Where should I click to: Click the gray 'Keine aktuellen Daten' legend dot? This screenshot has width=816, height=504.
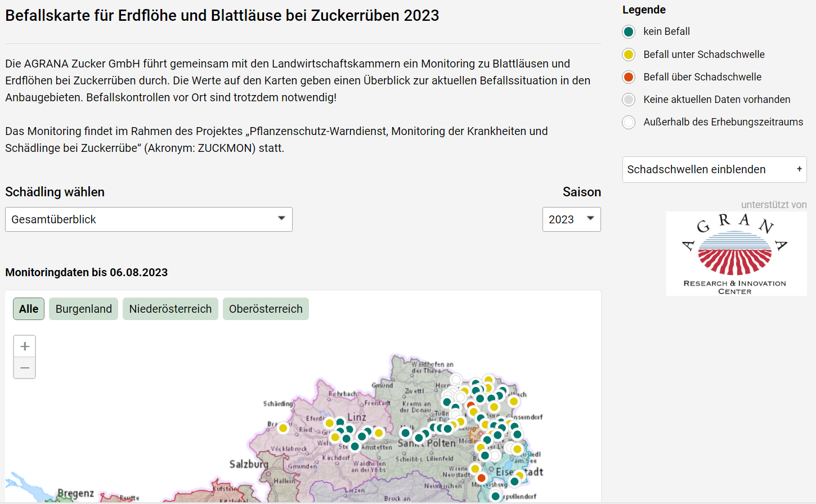click(x=628, y=100)
